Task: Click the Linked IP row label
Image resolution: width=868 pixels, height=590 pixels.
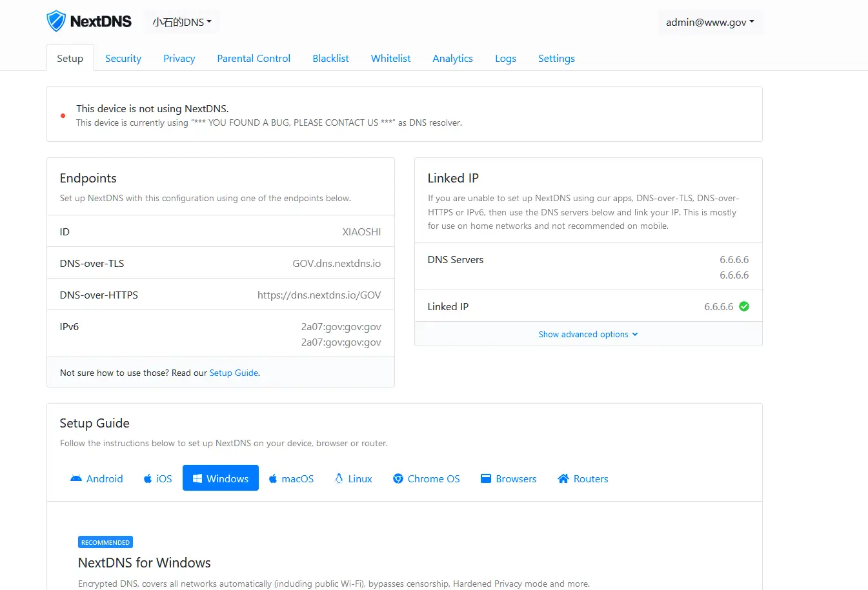Action: [x=448, y=306]
